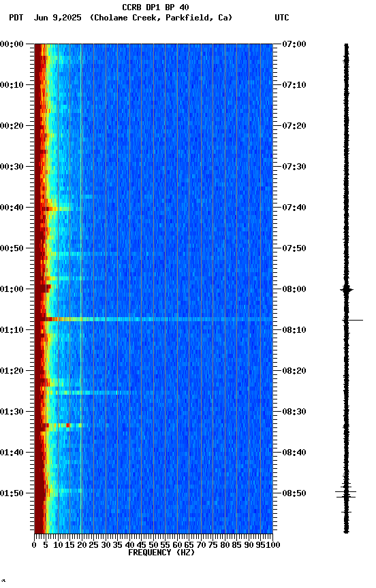
Task: Click the 00:30 PDT time label
Action: tap(12, 167)
